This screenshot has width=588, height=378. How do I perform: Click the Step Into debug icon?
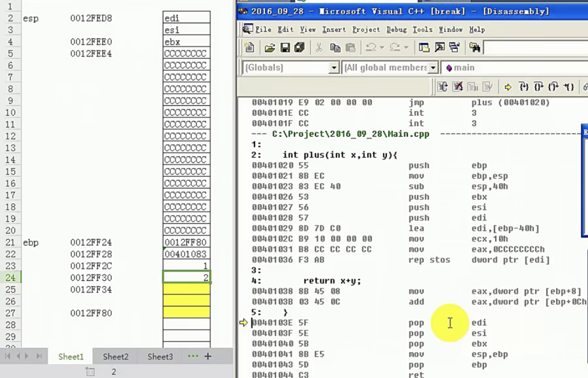point(524,87)
